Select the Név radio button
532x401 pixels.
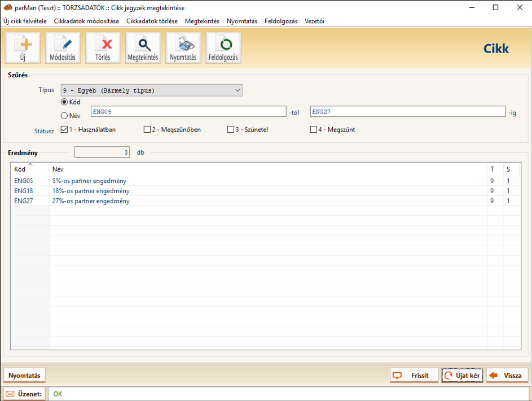(x=64, y=116)
